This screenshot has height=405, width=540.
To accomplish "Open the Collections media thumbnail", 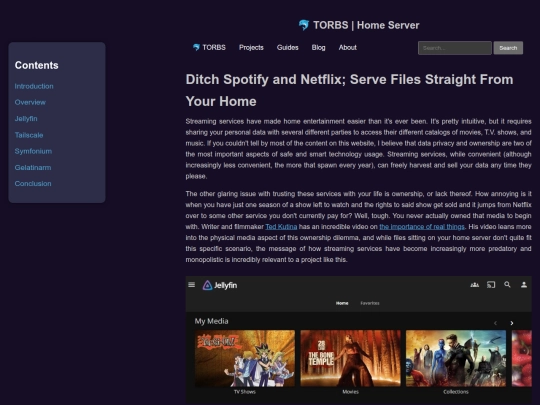I will 456,358.
